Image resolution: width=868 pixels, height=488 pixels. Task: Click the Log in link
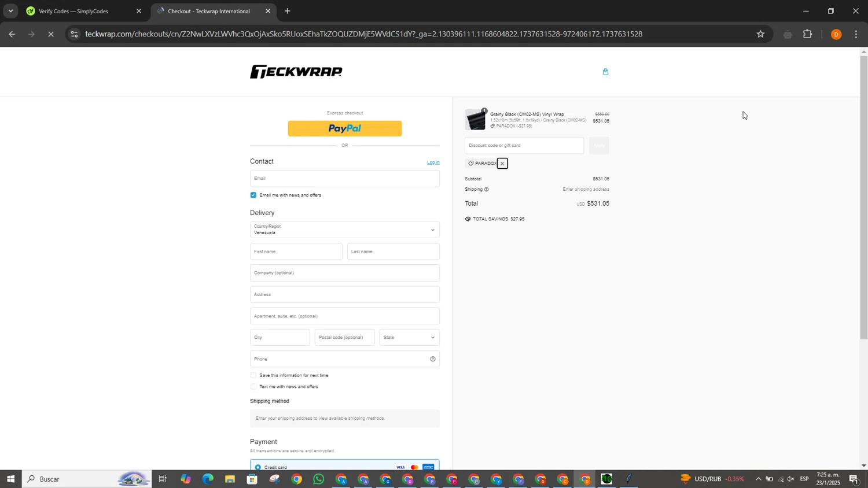(433, 162)
